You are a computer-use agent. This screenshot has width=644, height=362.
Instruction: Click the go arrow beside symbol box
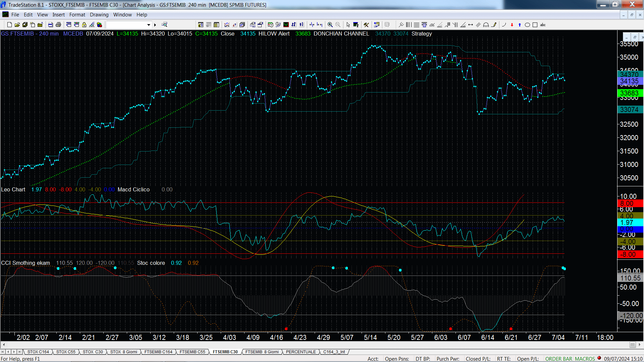click(x=155, y=25)
